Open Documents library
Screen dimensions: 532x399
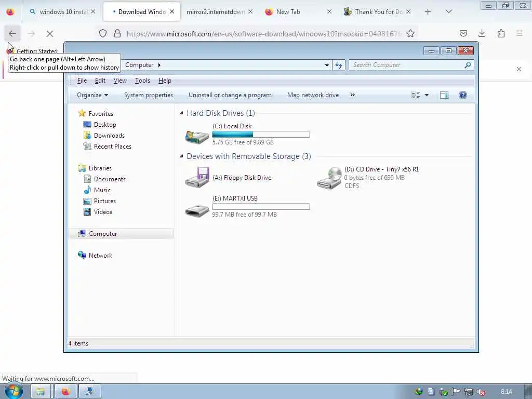tap(110, 179)
